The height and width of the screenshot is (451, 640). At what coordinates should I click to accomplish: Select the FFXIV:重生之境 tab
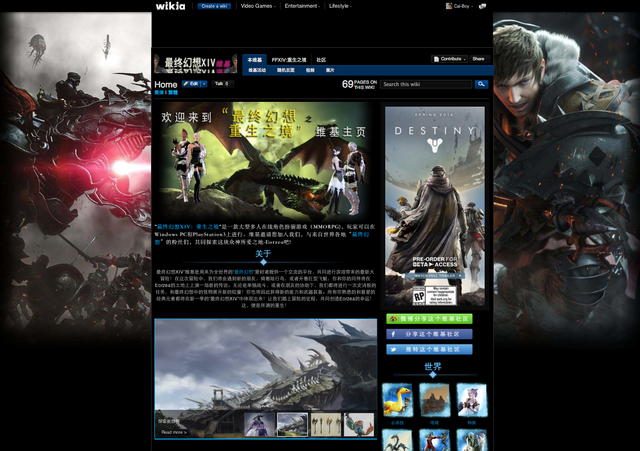289,60
